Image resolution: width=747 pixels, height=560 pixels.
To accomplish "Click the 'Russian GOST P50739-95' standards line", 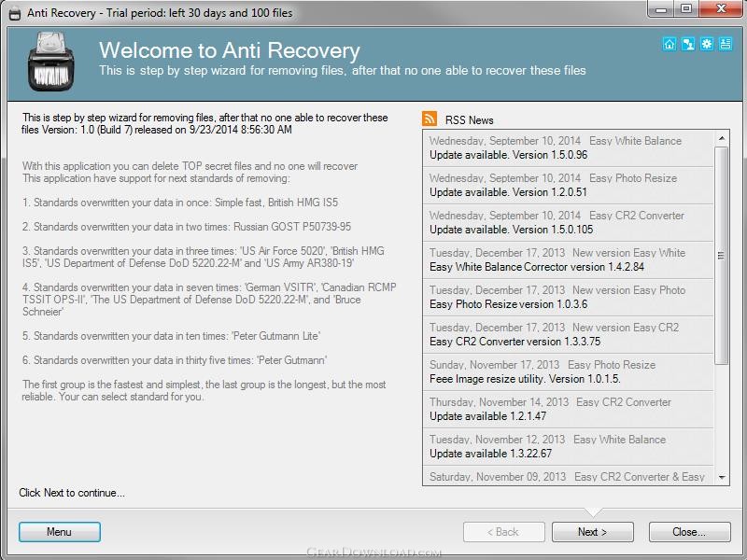I will [186, 227].
